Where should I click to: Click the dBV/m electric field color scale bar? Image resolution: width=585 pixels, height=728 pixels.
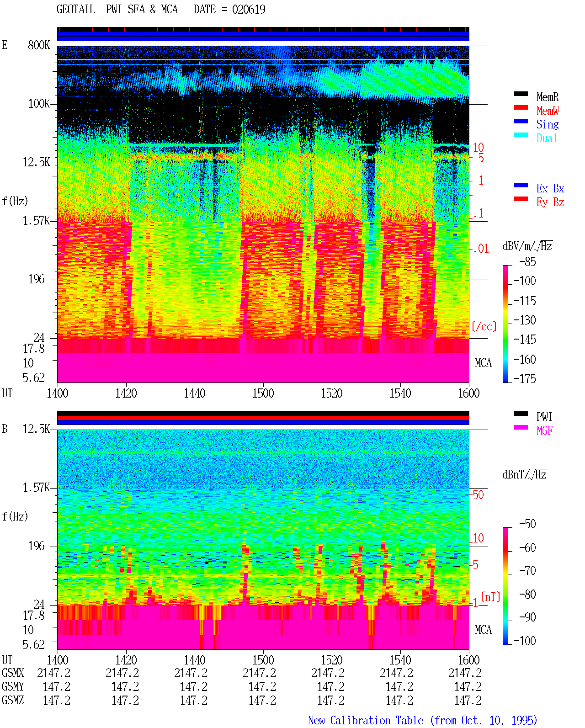[505, 324]
